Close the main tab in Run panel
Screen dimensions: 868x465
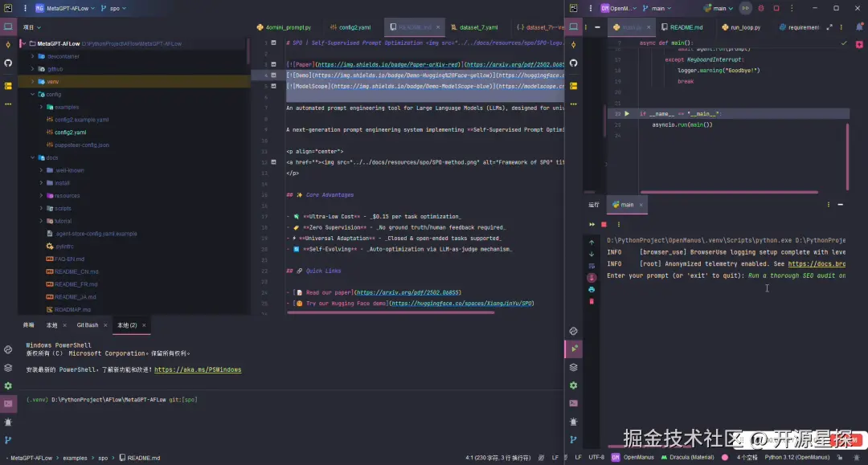click(641, 205)
